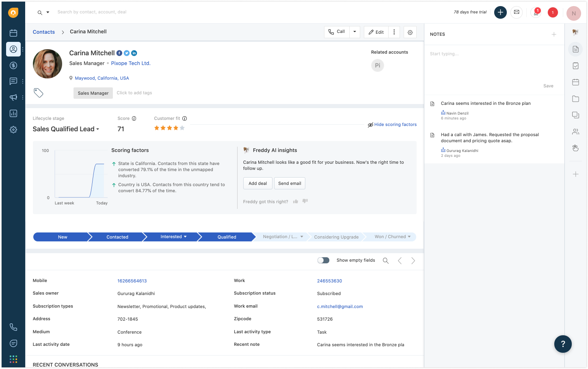
Task: Open Campaigns via the megaphone icon
Action: click(x=13, y=98)
